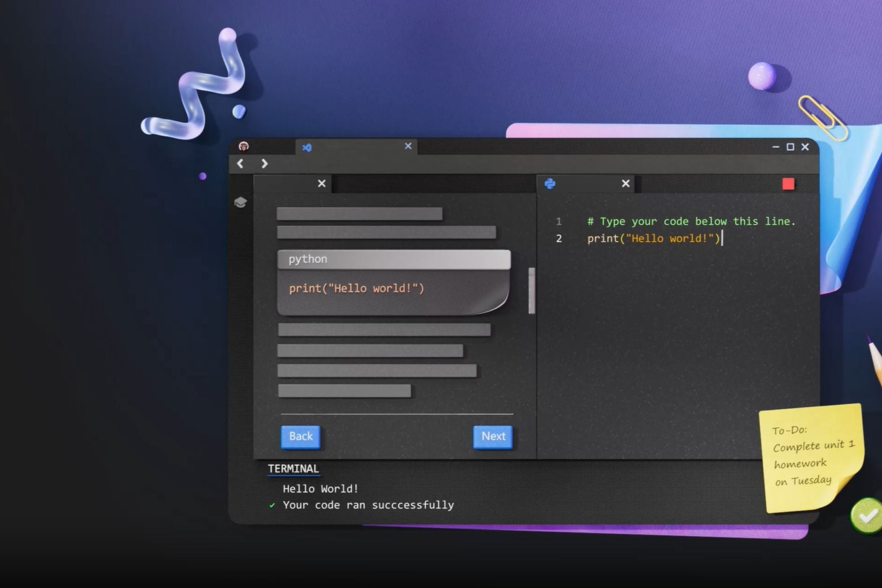Minimize the editor window
Viewport: 882px width, 588px height.
775,147
